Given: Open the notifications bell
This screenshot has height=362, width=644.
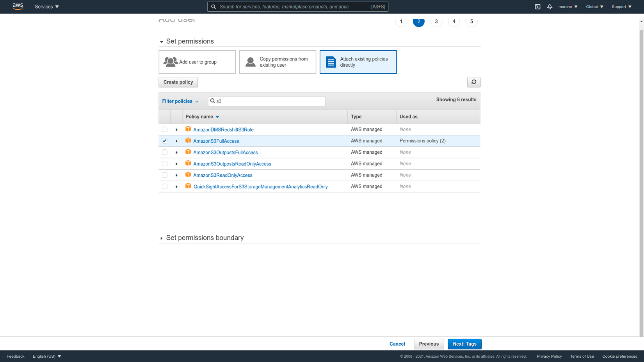Looking at the screenshot, I should 550,7.
